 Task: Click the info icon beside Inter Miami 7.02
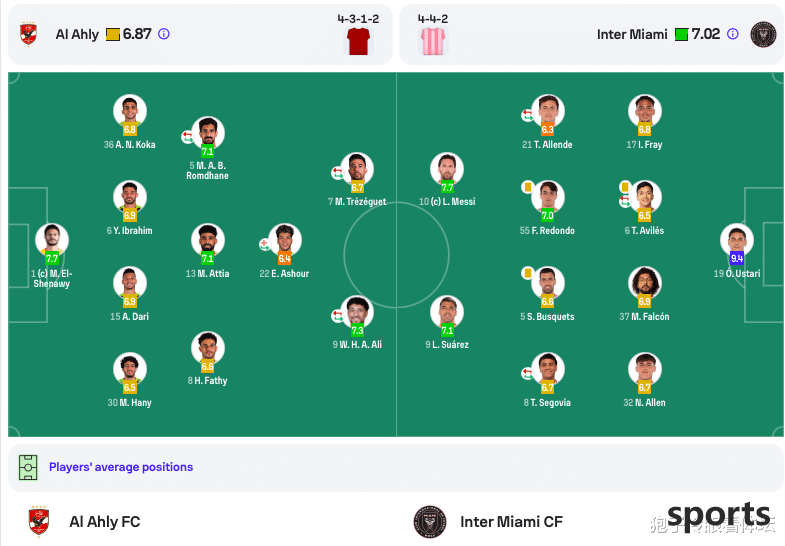[x=732, y=34]
